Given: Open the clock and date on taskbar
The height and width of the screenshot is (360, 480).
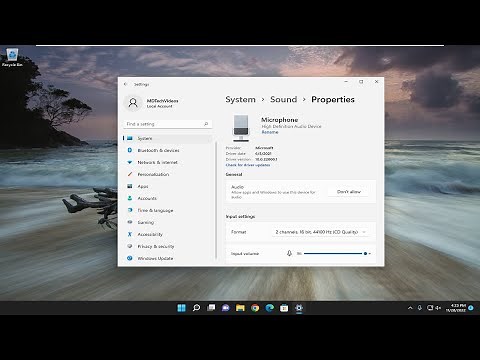Looking at the screenshot, I should tap(456, 308).
